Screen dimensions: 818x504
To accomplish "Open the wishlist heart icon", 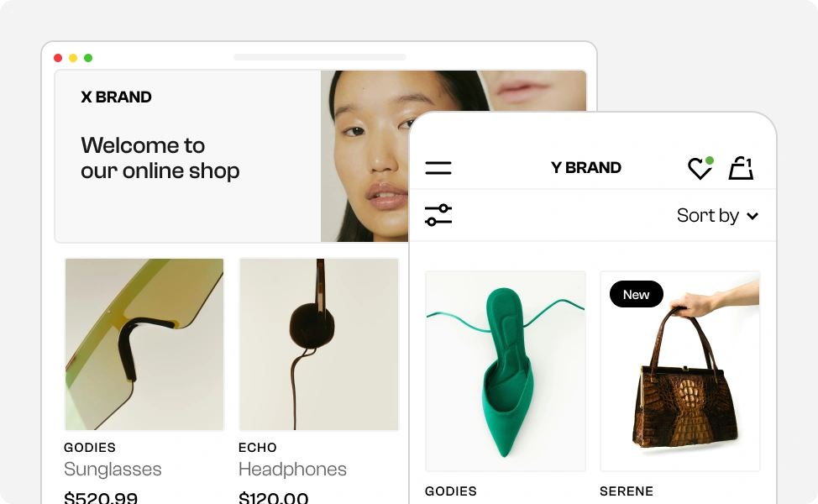I will pyautogui.click(x=700, y=168).
